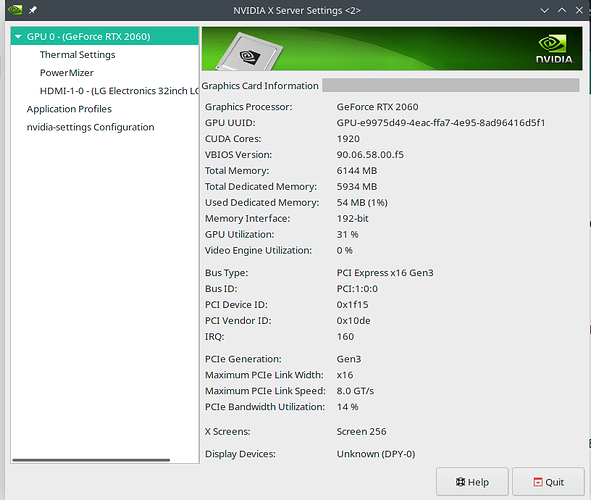Click PCI Vendor ID value 0x10de
This screenshot has height=500, width=591.
pyautogui.click(x=353, y=321)
